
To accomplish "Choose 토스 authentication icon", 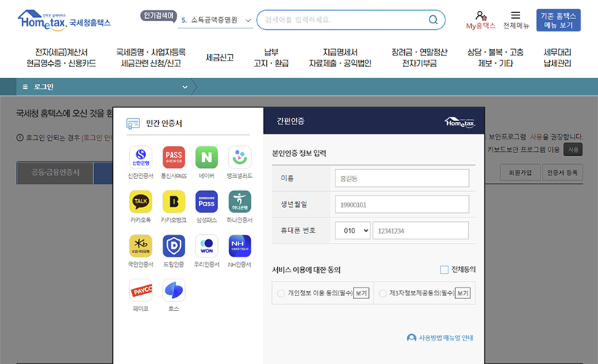I will tap(174, 290).
